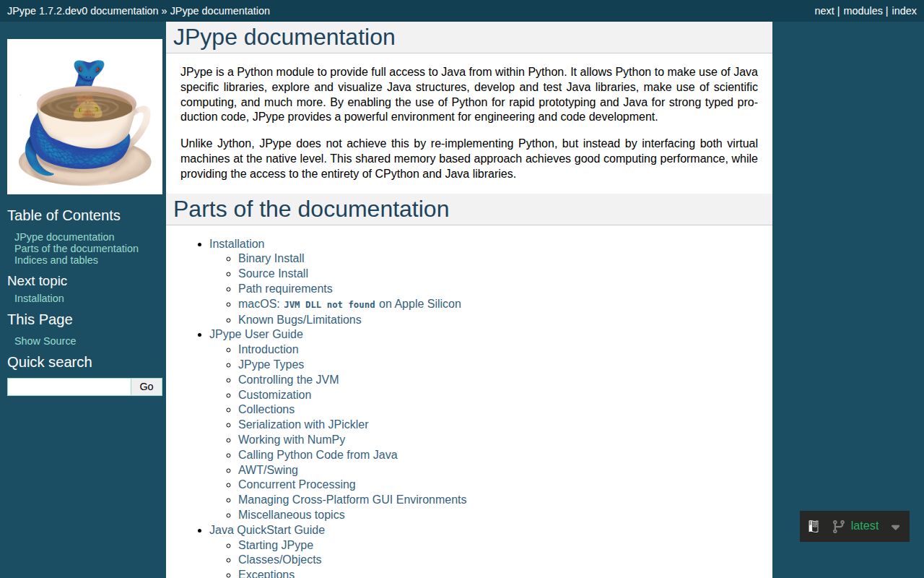Jump to Parts of the documentation in sidebar
The height and width of the screenshot is (578, 924).
point(77,249)
